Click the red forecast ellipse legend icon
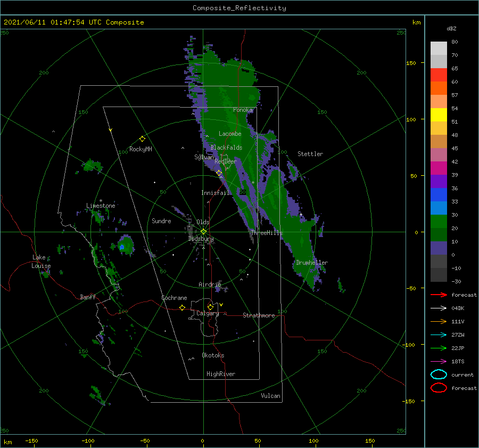The height and width of the screenshot is (448, 479). click(x=439, y=388)
